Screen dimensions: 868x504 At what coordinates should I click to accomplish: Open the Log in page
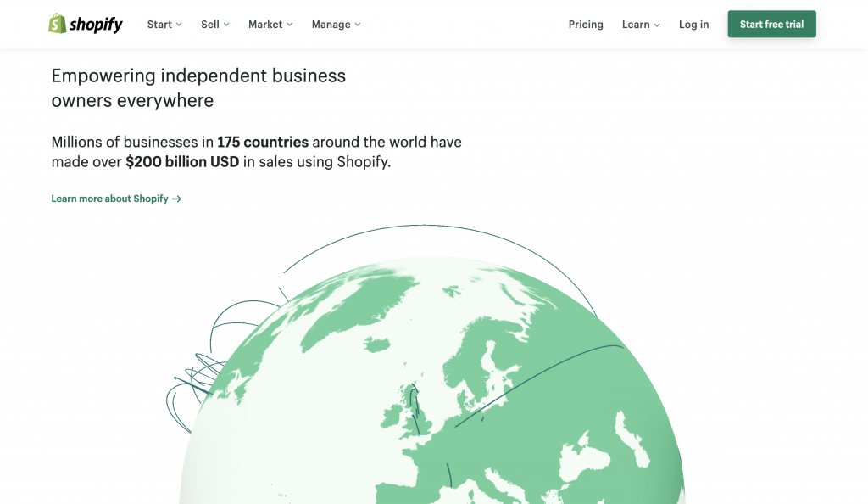(x=693, y=25)
